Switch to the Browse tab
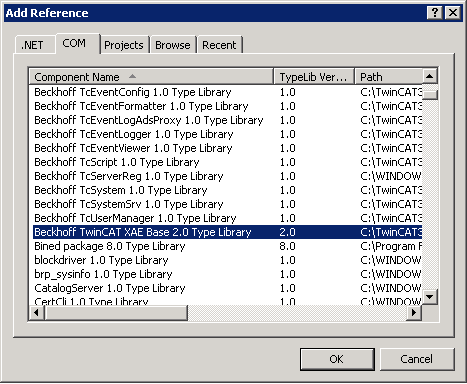This screenshot has width=467, height=384. (173, 45)
